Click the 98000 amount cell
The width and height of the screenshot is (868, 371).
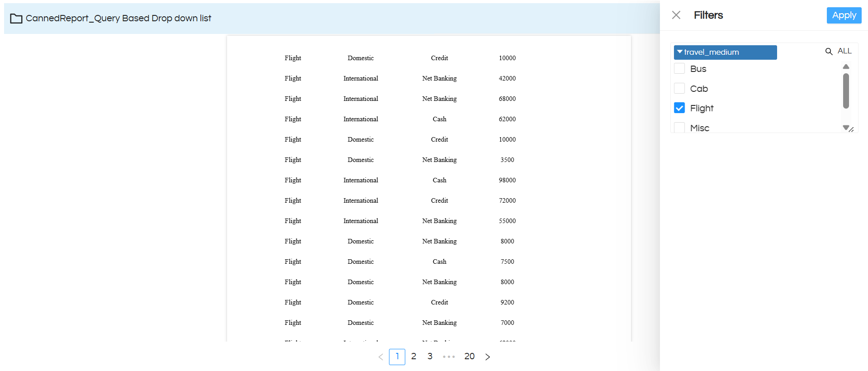tap(507, 180)
